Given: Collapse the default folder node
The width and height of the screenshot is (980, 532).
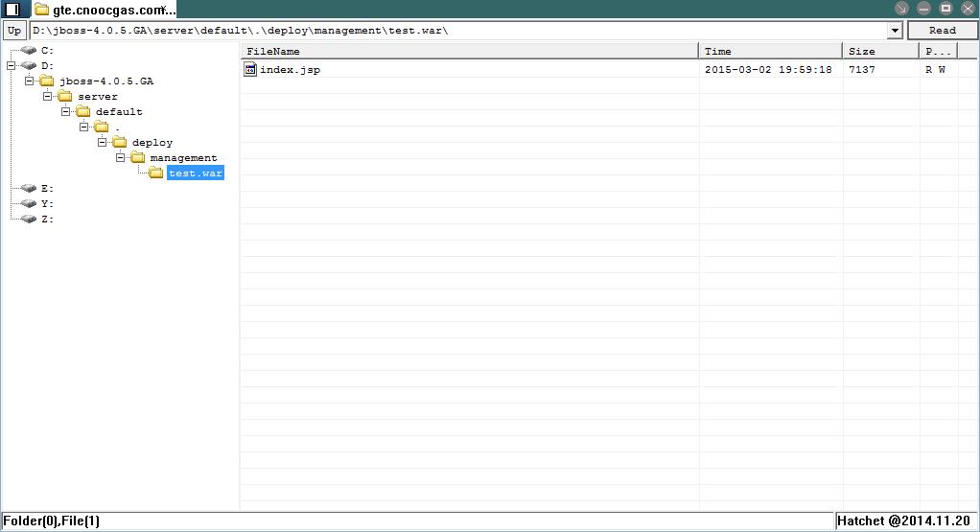Looking at the screenshot, I should [65, 112].
